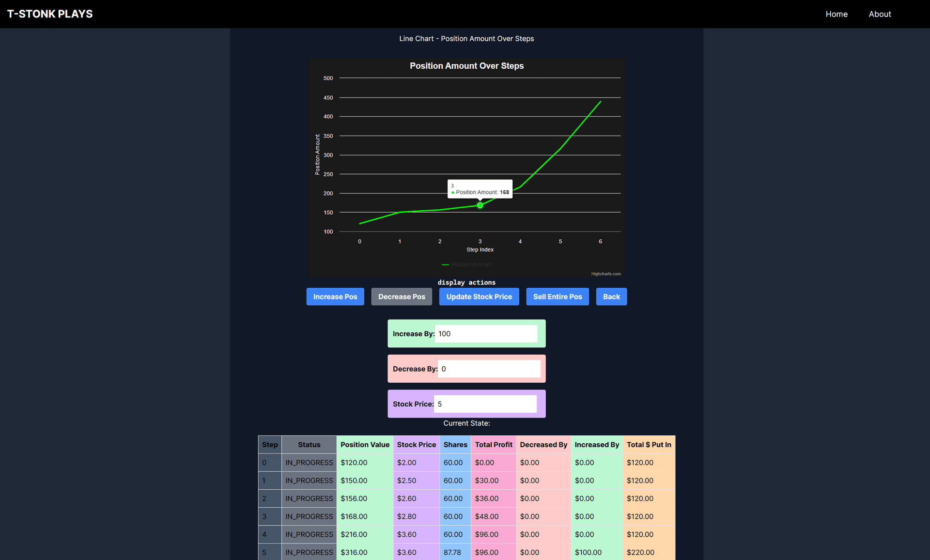Click total profit $48.00 cell
The image size is (930, 560).
(494, 516)
